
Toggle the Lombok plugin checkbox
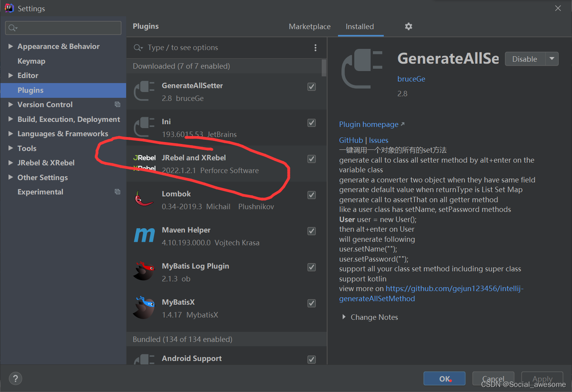click(x=312, y=195)
